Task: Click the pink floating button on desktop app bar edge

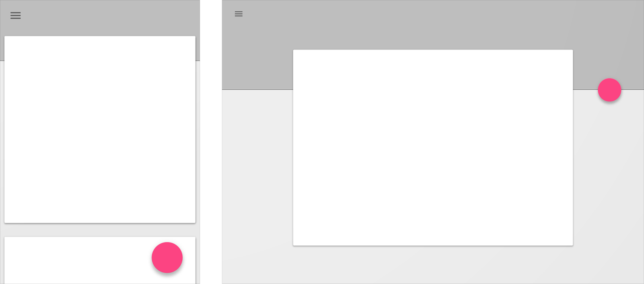Action: [x=609, y=90]
